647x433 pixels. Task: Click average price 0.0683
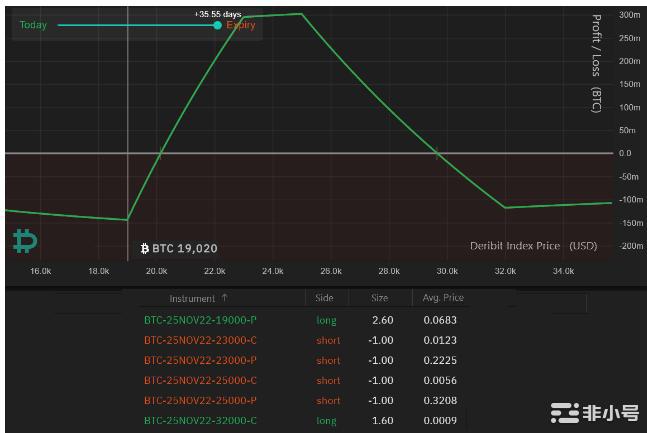[440, 320]
